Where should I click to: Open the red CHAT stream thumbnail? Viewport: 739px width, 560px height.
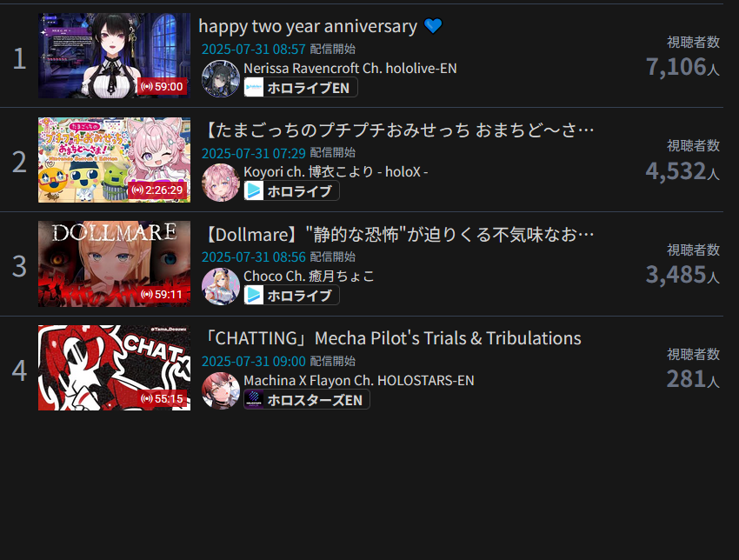pyautogui.click(x=115, y=368)
